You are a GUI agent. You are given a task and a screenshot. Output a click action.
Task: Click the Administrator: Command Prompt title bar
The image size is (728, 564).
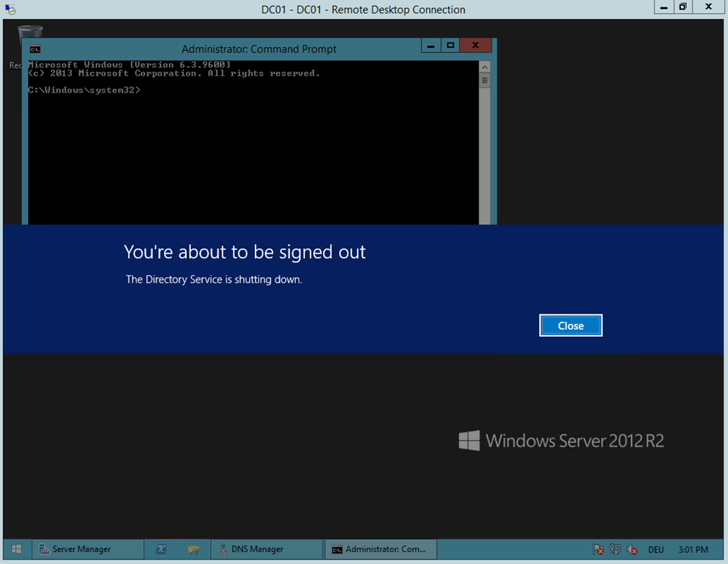click(259, 49)
